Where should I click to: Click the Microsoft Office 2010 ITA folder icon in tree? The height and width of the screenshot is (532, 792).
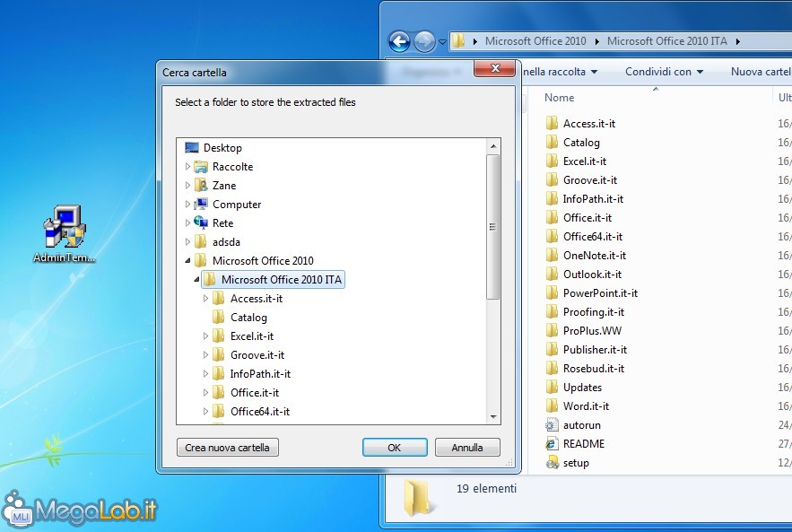pyautogui.click(x=210, y=279)
